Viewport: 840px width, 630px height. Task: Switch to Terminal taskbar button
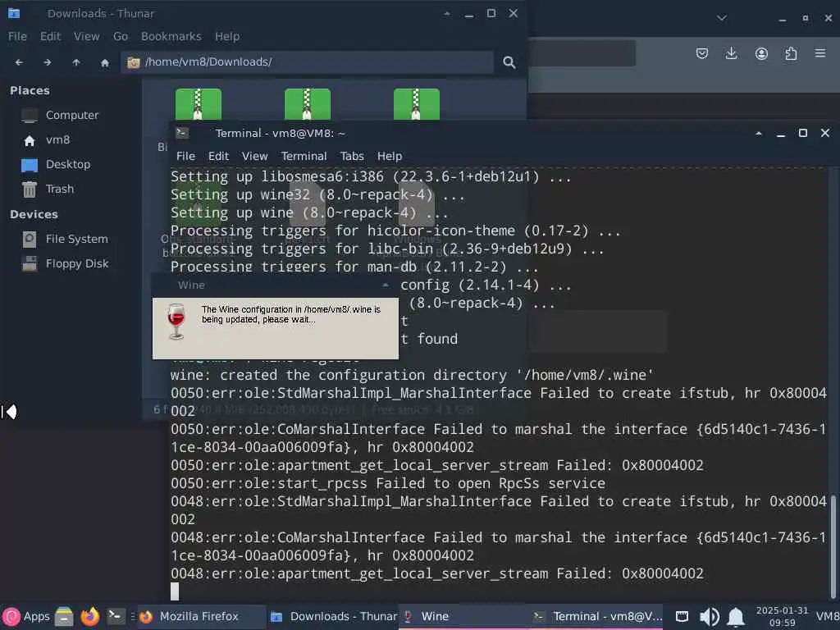[596, 617]
